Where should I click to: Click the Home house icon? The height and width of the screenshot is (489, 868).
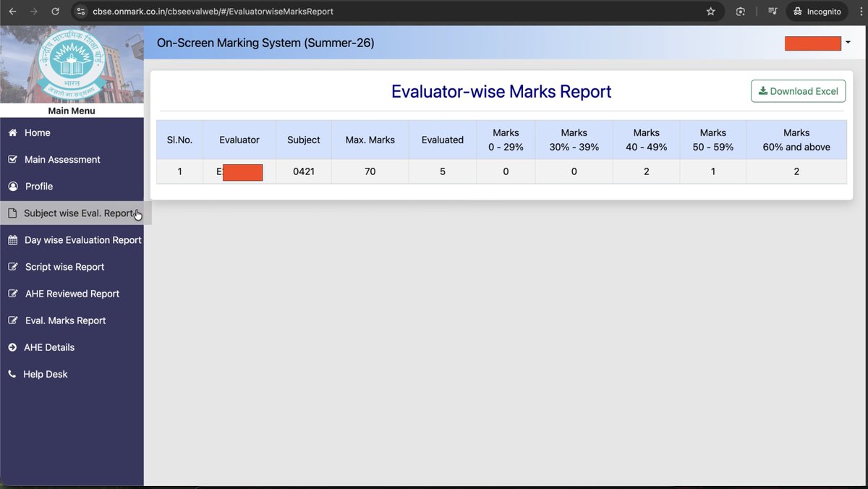pyautogui.click(x=12, y=132)
